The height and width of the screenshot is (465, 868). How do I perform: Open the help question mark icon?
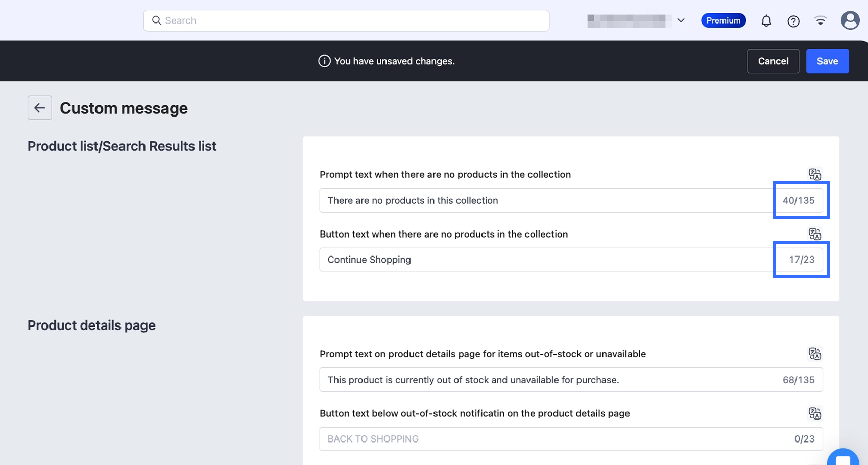[793, 21]
